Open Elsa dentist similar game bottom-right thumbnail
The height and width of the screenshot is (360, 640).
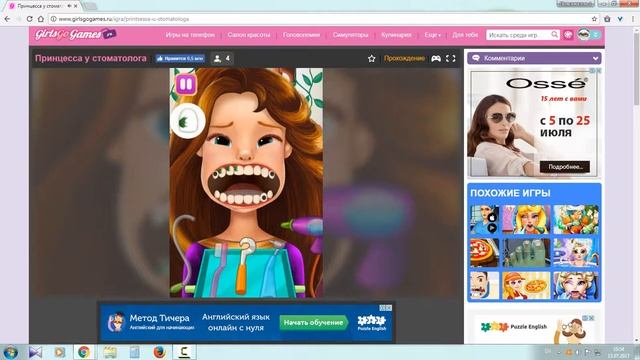[576, 286]
